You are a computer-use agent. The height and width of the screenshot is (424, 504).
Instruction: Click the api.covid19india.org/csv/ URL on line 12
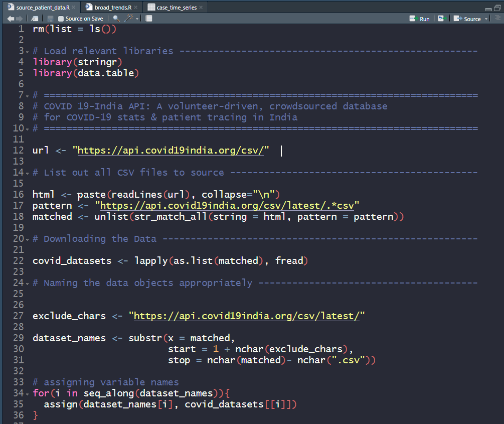point(171,150)
